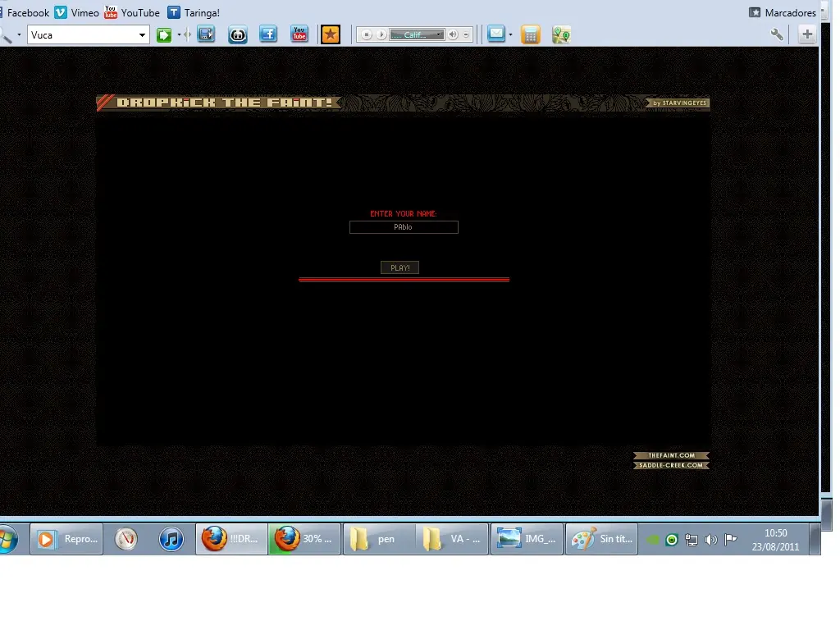Open the Facebook bookmark

coord(25,12)
